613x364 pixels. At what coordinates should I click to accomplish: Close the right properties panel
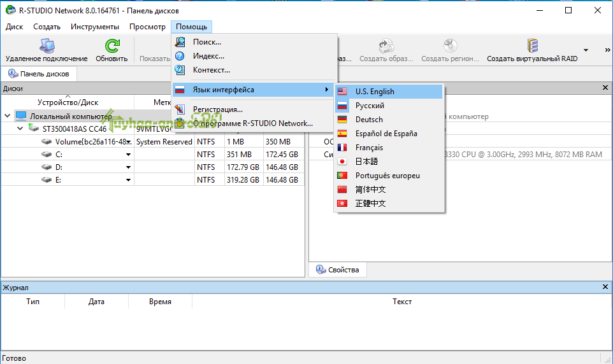pyautogui.click(x=605, y=88)
